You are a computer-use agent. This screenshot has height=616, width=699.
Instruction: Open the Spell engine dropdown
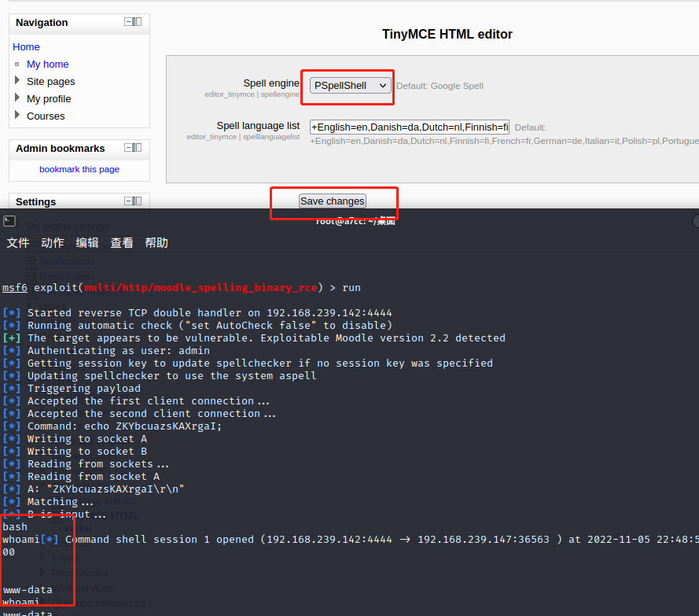pyautogui.click(x=351, y=86)
